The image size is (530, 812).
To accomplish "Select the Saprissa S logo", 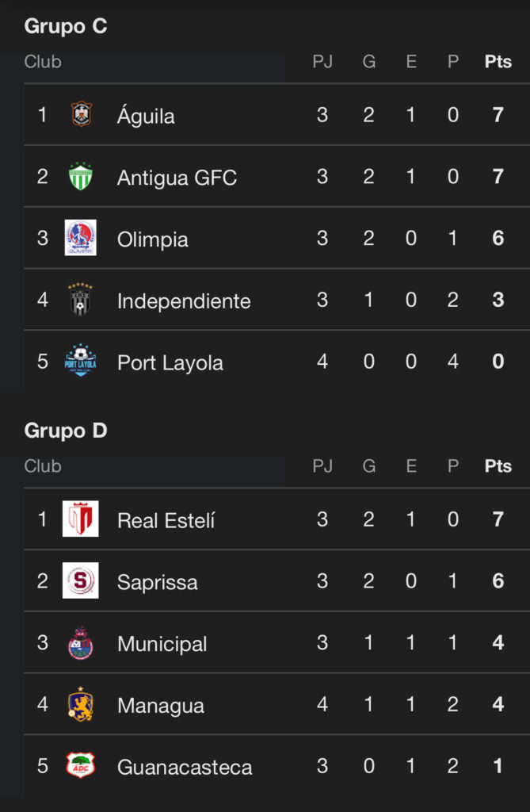I will tap(81, 581).
